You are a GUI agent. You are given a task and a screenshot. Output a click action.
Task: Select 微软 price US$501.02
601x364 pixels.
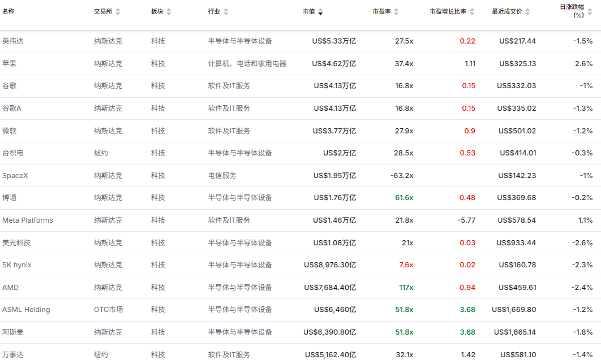[517, 131]
